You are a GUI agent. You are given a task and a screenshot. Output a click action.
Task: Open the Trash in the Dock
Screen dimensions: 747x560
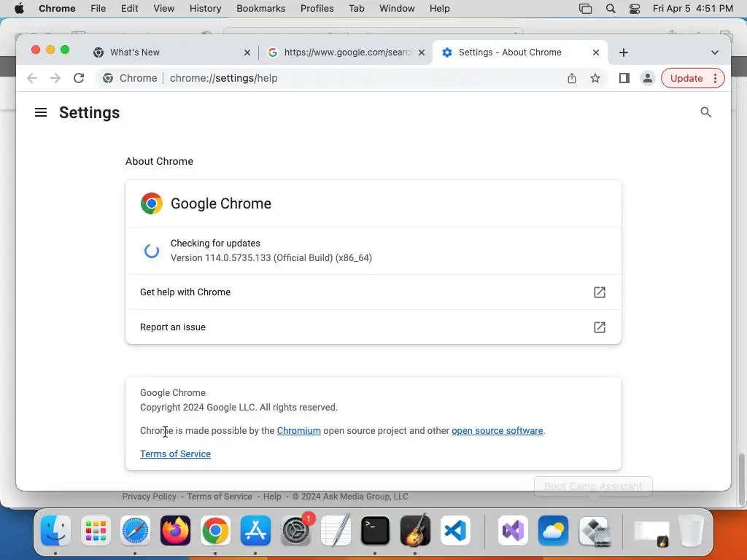click(x=691, y=530)
